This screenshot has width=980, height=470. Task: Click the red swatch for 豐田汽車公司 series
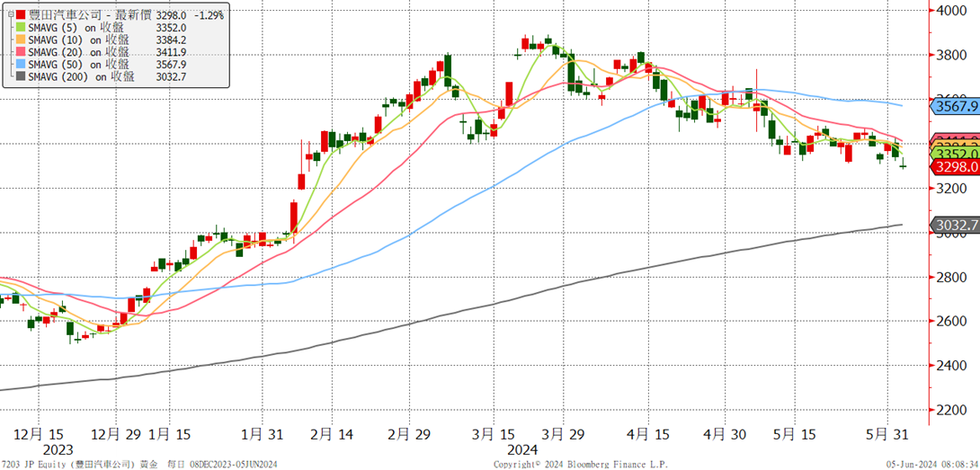coord(22,13)
